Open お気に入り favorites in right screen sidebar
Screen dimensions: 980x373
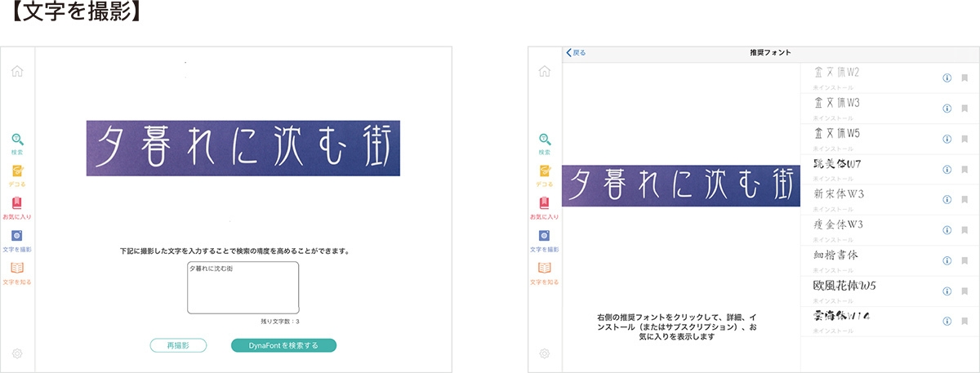544,208
